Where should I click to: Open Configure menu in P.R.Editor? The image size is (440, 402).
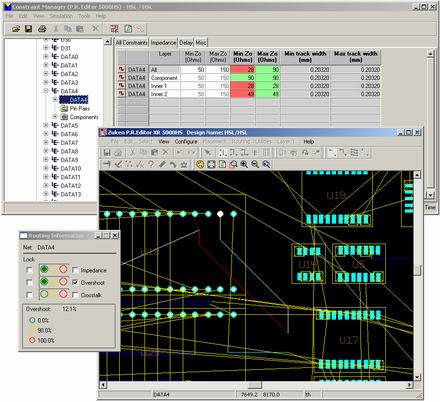click(x=186, y=142)
